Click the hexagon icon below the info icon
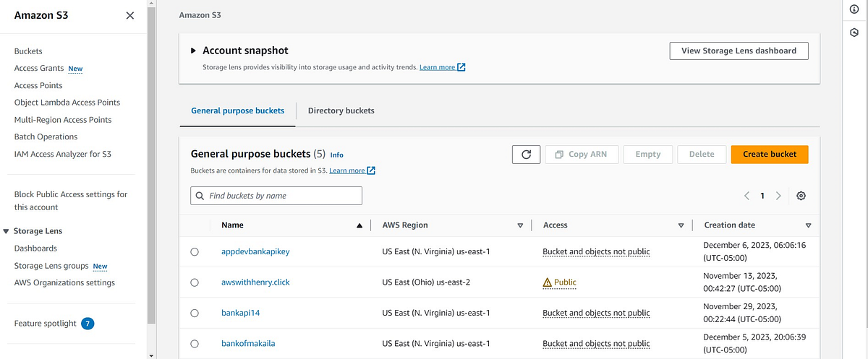The image size is (868, 359). pyautogui.click(x=854, y=33)
